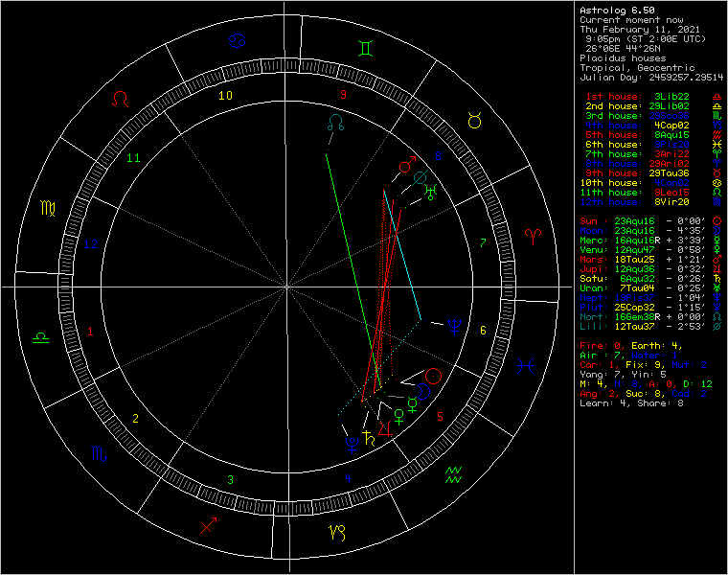Select the Gemini symbol on the outer ring
The image size is (728, 575).
point(365,49)
